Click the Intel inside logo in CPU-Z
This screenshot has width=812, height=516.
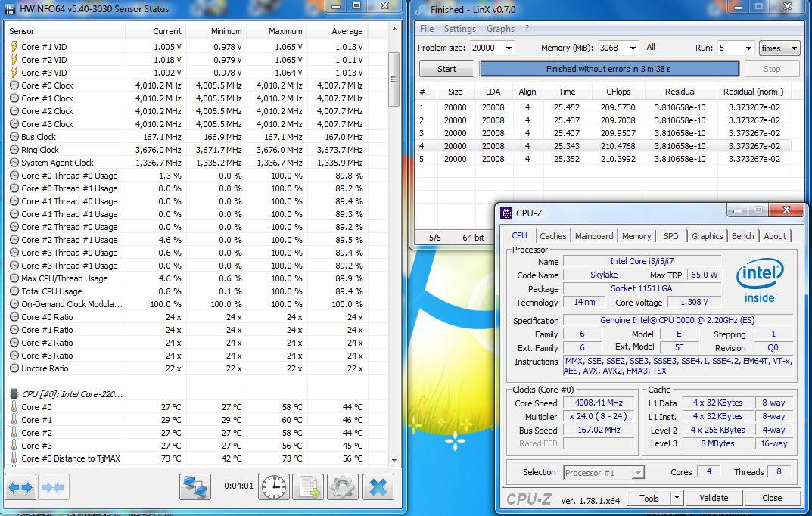760,279
